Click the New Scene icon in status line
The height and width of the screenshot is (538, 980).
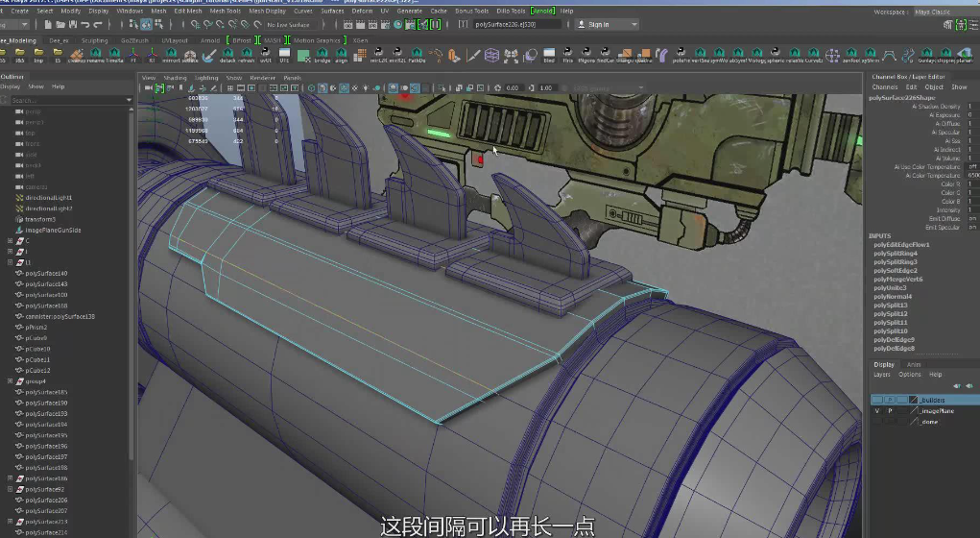pyautogui.click(x=47, y=24)
